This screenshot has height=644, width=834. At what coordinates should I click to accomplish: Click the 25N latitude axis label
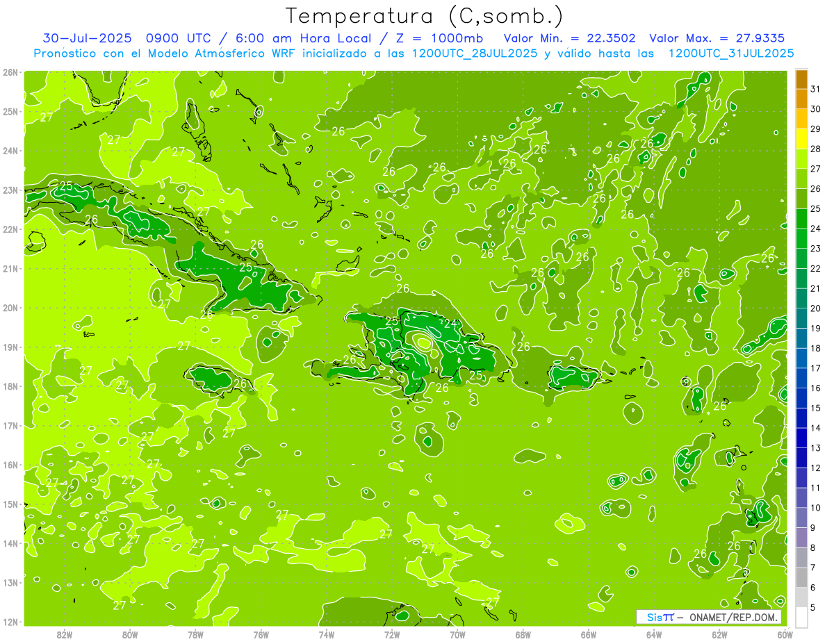point(10,111)
